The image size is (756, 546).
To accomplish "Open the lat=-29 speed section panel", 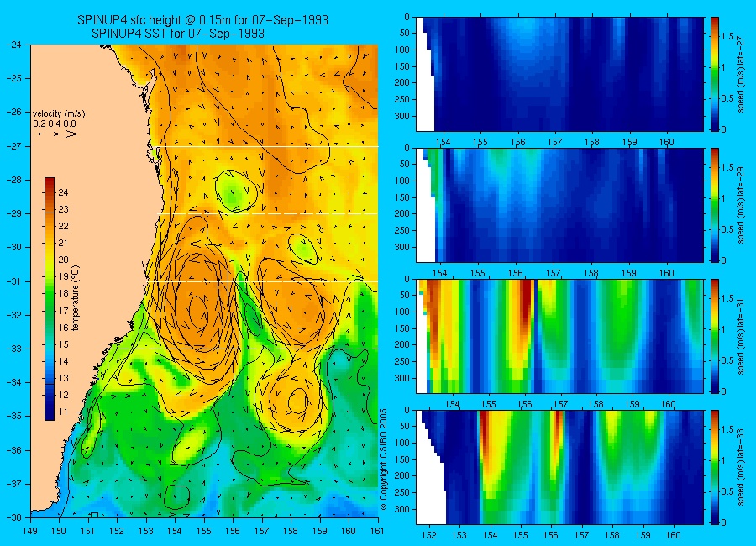I will click(x=559, y=205).
